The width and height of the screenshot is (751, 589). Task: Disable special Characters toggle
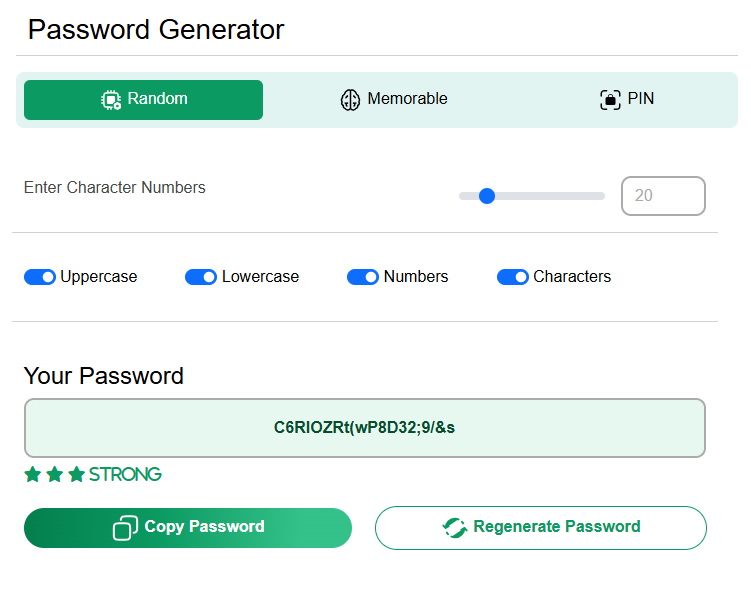513,277
